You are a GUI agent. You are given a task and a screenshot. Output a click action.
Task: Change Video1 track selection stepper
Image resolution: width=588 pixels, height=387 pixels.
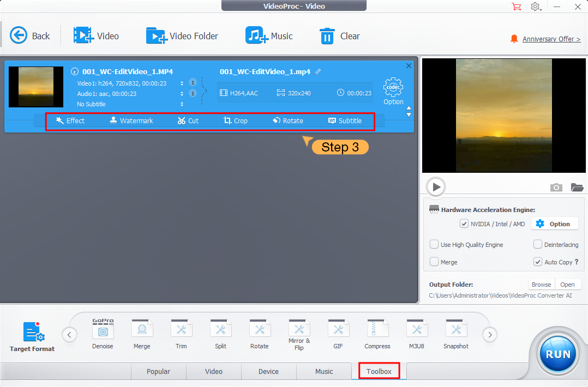pyautogui.click(x=182, y=83)
